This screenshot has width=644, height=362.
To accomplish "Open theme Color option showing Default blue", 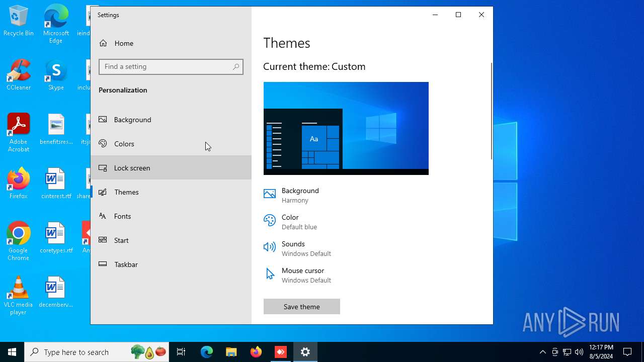I will click(x=290, y=222).
